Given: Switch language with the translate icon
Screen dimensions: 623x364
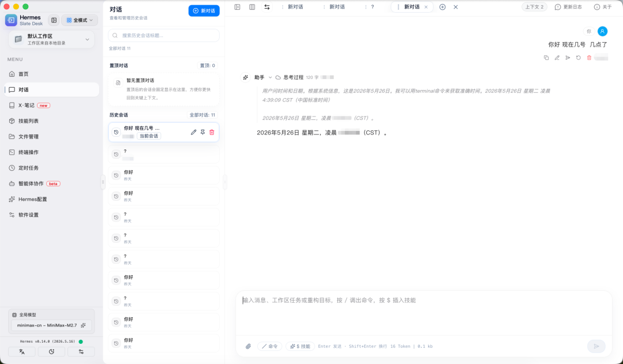Looking at the screenshot, I should (22, 352).
